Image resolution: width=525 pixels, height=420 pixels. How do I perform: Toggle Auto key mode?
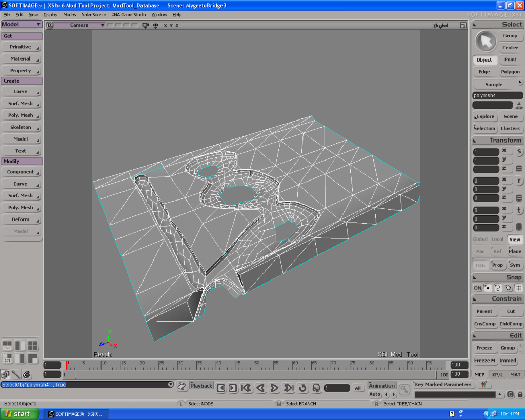[375, 394]
